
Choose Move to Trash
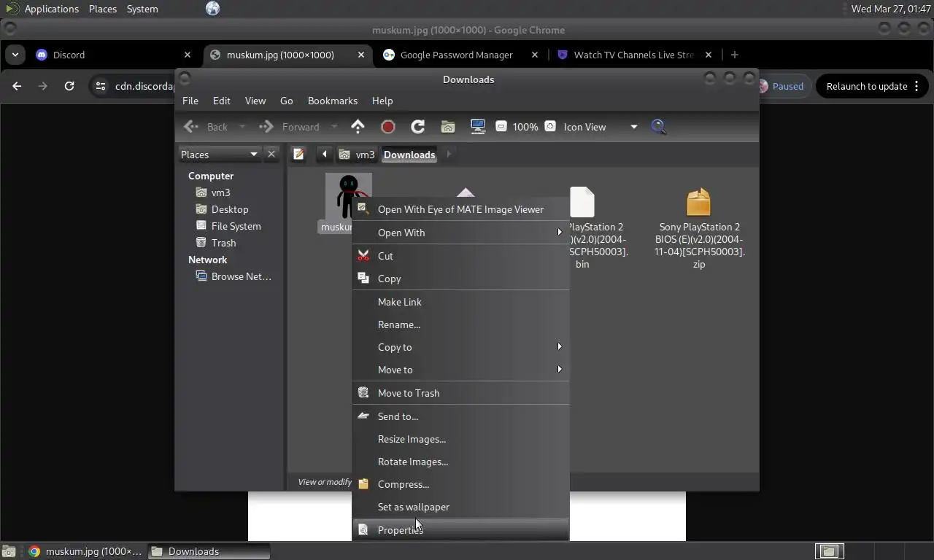pyautogui.click(x=460, y=393)
